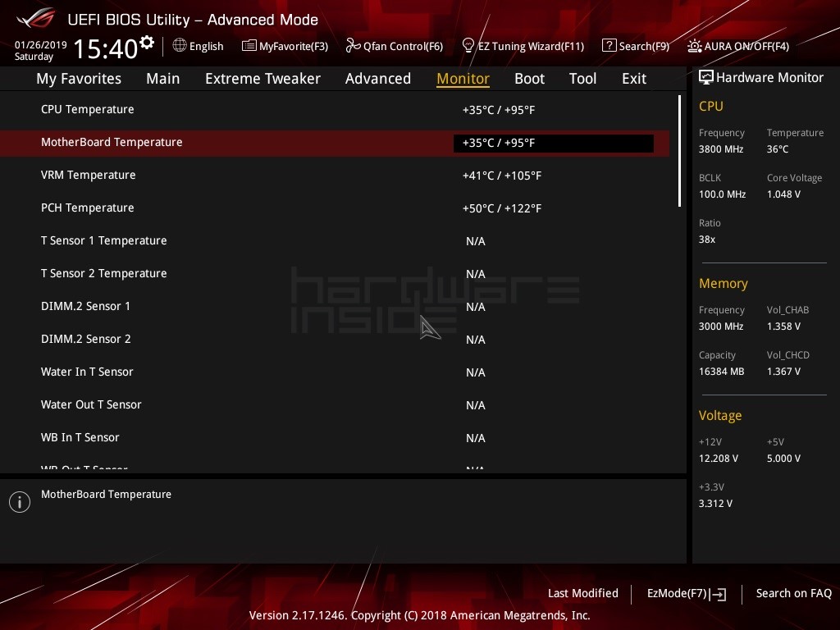The image size is (840, 630).
Task: Click the MyFavorite list icon
Action: pyautogui.click(x=249, y=46)
